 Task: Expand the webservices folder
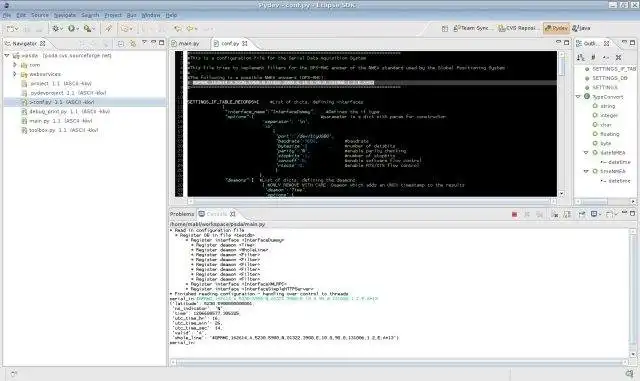[x=15, y=74]
